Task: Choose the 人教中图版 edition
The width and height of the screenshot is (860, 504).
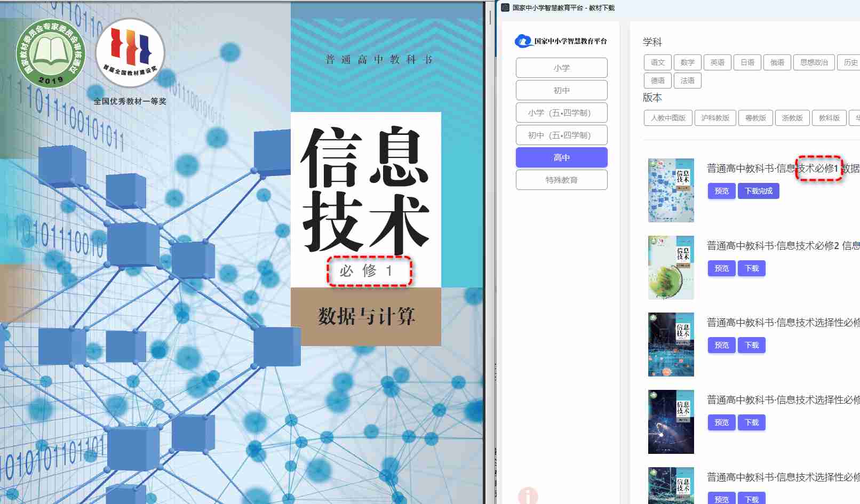Action: 668,118
